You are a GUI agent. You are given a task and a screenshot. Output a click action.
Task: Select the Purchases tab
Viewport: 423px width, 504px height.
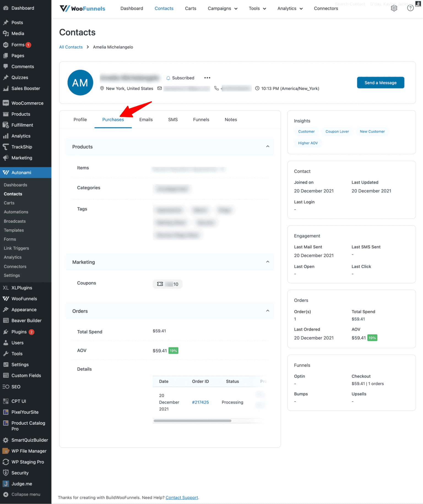[x=113, y=120]
